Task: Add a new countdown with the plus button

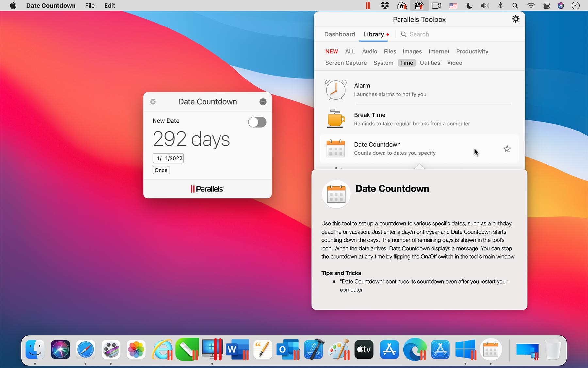Action: coord(262,102)
